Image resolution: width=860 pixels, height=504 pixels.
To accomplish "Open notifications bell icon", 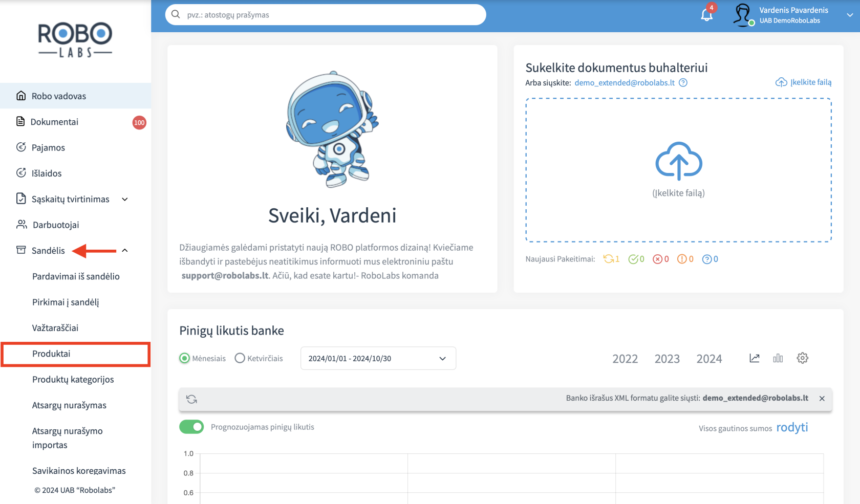I will pyautogui.click(x=707, y=15).
